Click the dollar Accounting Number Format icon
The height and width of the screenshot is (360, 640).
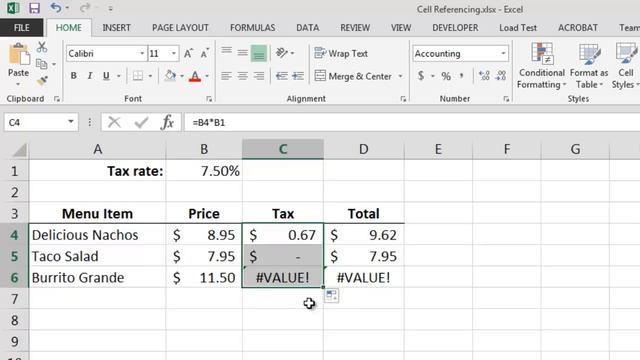pyautogui.click(x=421, y=76)
